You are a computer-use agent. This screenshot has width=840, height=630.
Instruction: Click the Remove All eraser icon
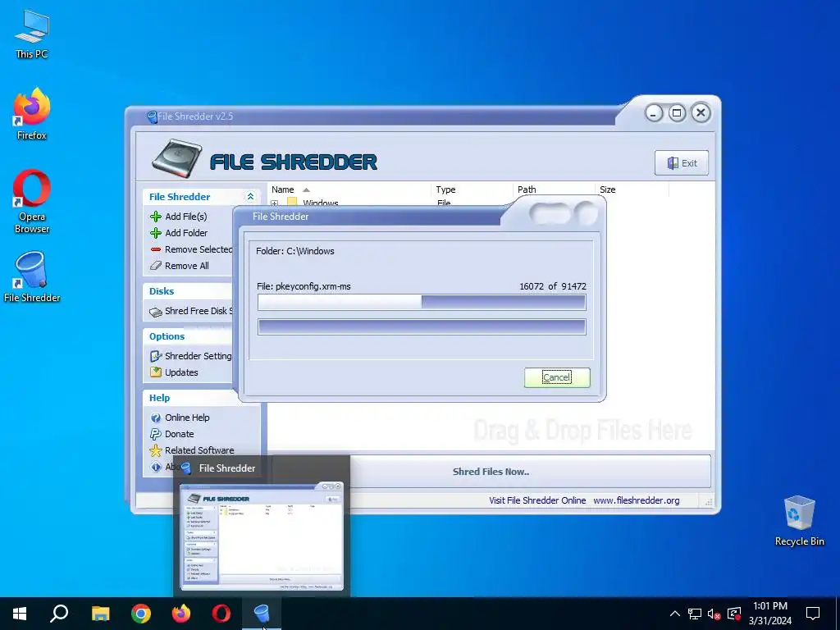click(156, 266)
